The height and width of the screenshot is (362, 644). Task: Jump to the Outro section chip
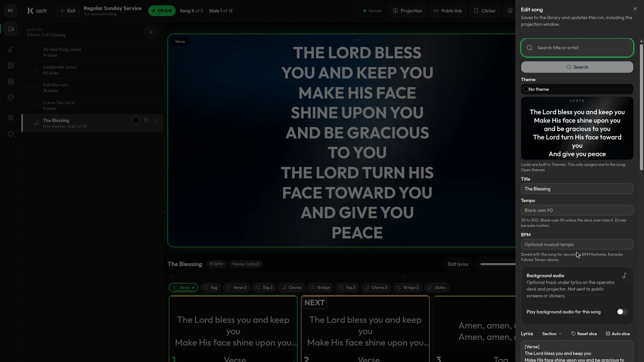point(437,288)
